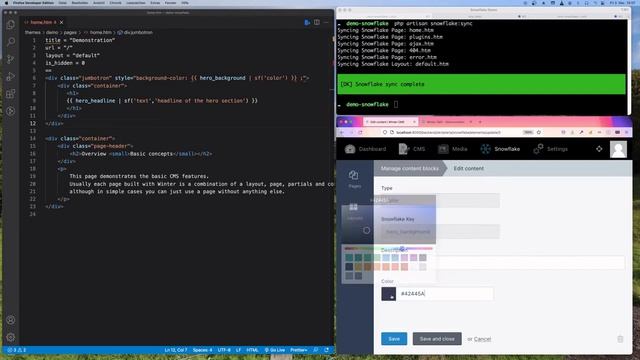Click feedback icon in VS Code status bar
The image size is (640, 360).
(316, 350)
